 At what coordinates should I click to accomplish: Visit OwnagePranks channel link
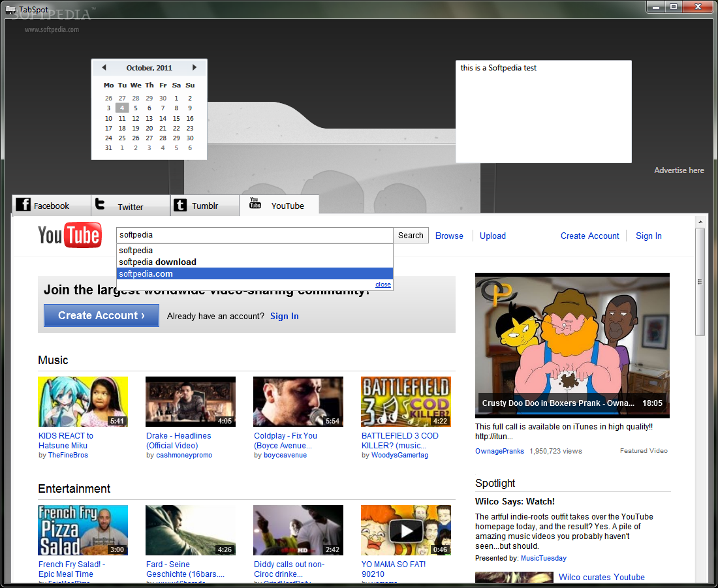click(x=499, y=451)
